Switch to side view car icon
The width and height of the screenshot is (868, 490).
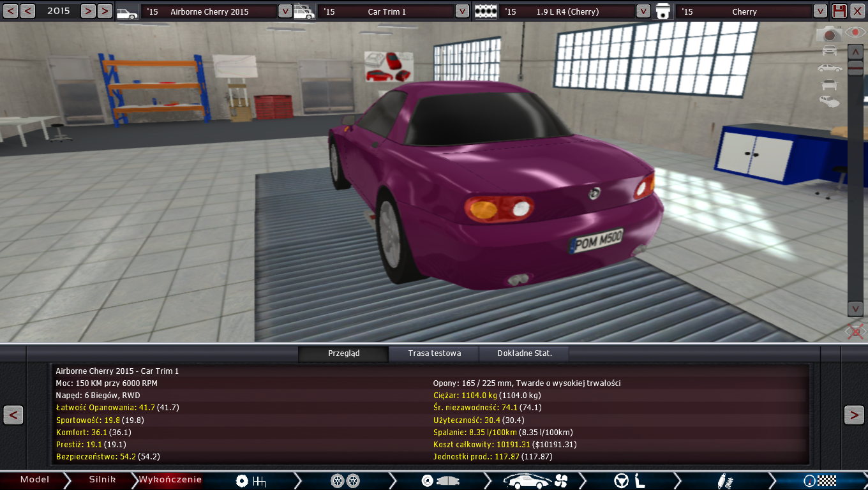coord(829,68)
